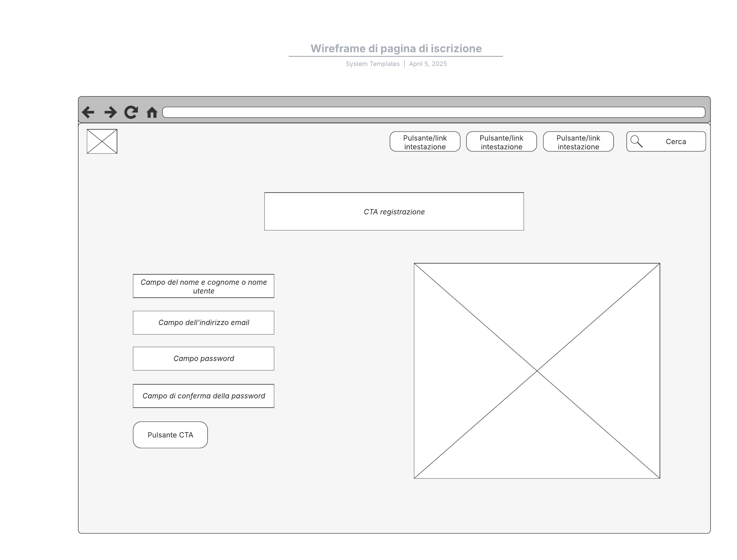The image size is (737, 560).
Task: Click the home icon in browser bar
Action: [x=152, y=112]
